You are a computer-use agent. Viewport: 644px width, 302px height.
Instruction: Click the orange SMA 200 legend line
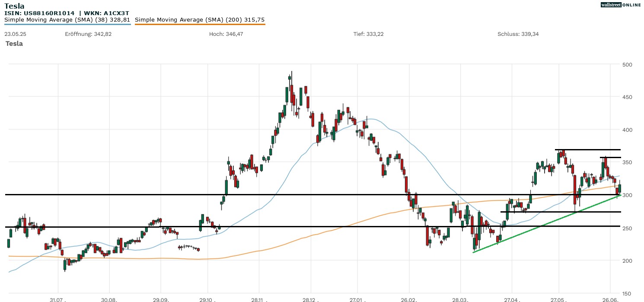pos(200,24)
